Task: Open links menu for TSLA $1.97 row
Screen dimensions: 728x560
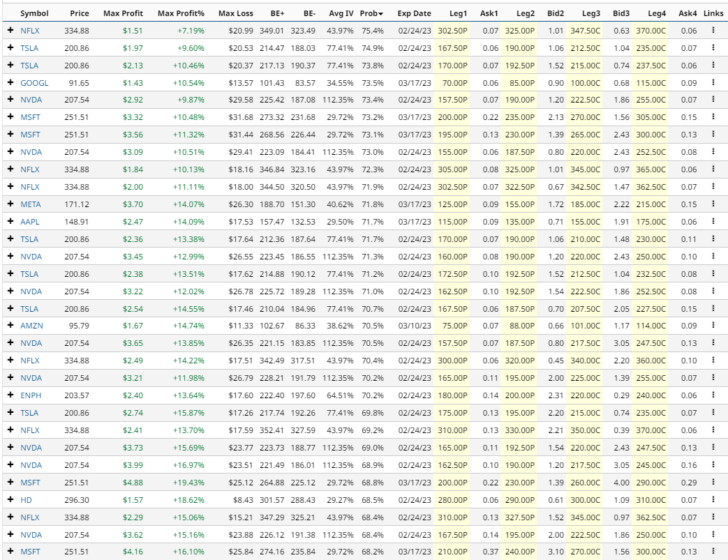Action: click(713, 48)
